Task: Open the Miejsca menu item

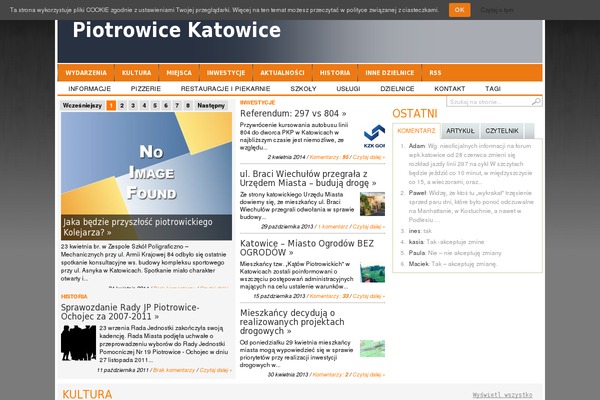Action: click(179, 73)
